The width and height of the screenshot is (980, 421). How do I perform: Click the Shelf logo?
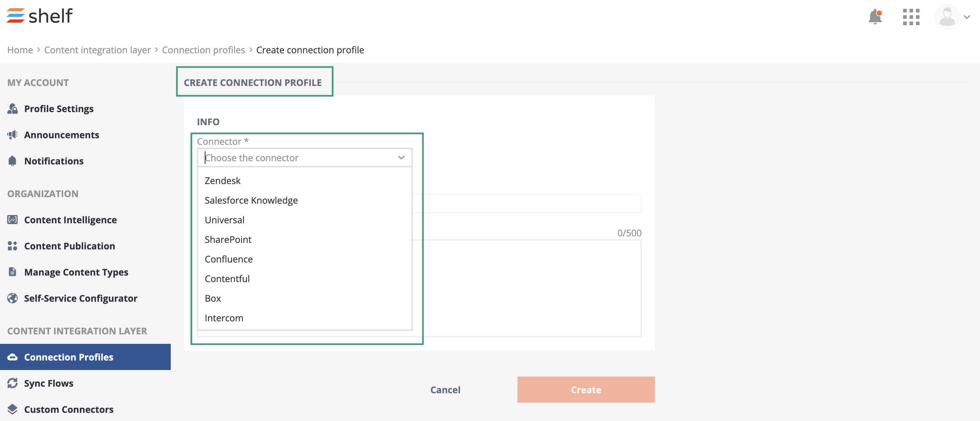coord(40,16)
